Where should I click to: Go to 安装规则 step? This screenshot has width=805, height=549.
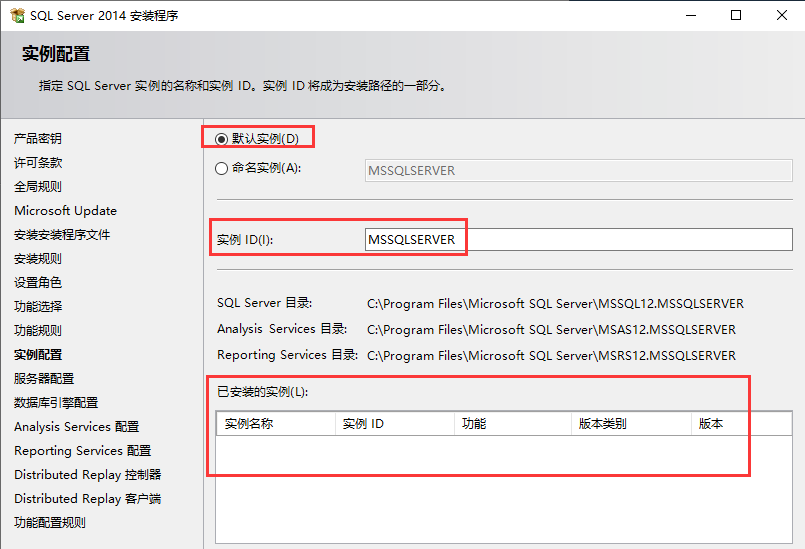tap(38, 258)
